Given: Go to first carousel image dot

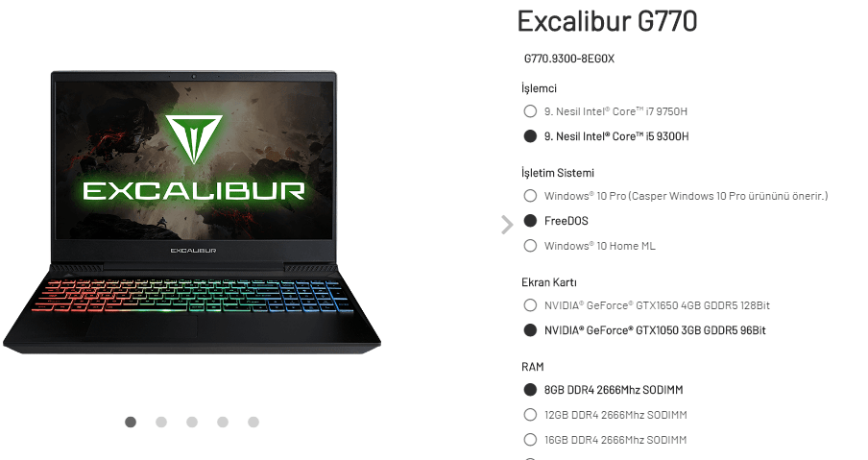Looking at the screenshot, I should [131, 423].
